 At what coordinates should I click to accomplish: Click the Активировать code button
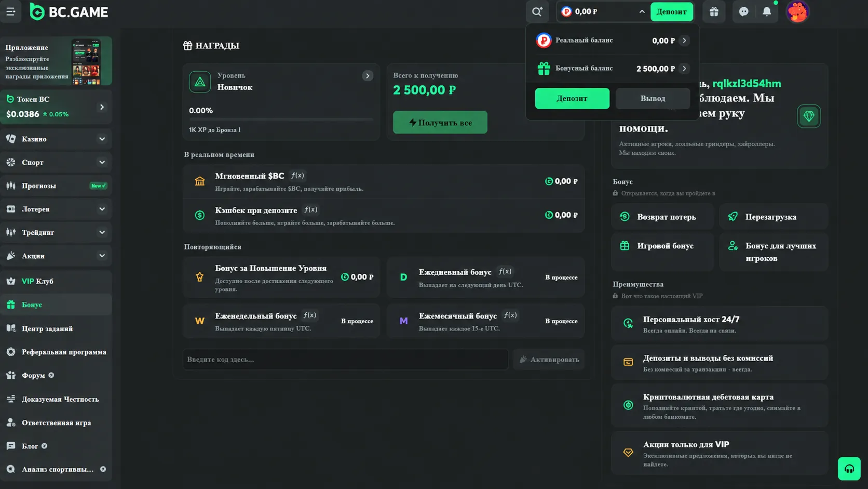pos(549,359)
